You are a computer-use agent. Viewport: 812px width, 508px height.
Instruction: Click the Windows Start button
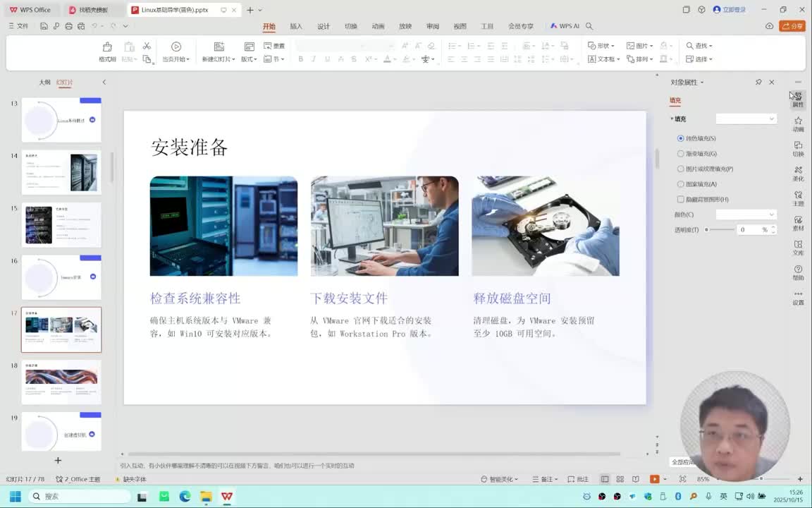pyautogui.click(x=15, y=496)
